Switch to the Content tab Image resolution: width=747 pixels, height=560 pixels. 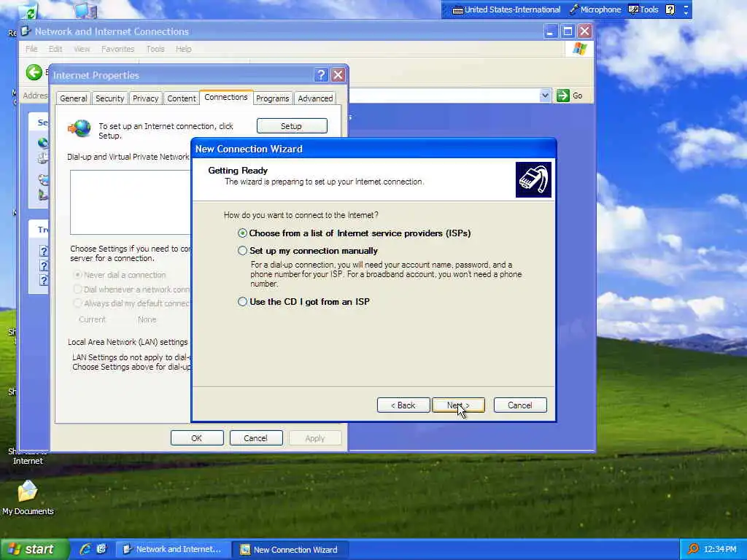click(181, 98)
